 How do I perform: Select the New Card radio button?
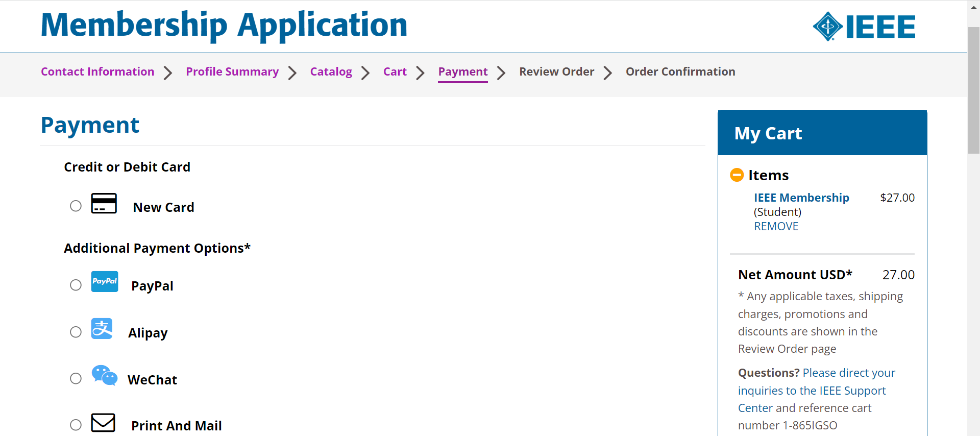click(76, 206)
